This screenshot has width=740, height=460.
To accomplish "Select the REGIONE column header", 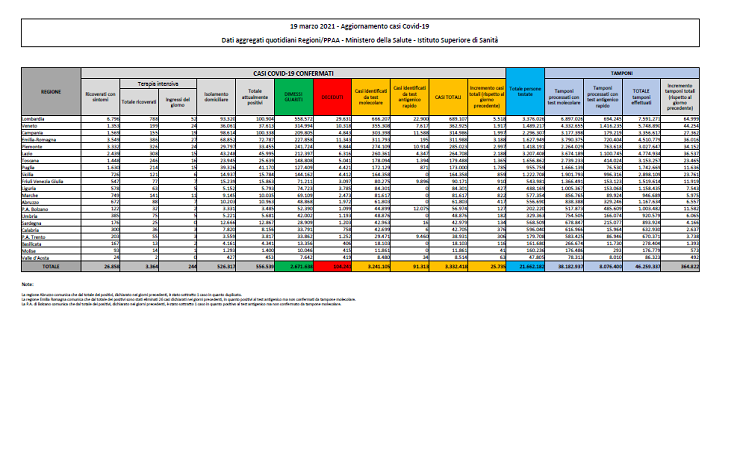I will coord(51,91).
